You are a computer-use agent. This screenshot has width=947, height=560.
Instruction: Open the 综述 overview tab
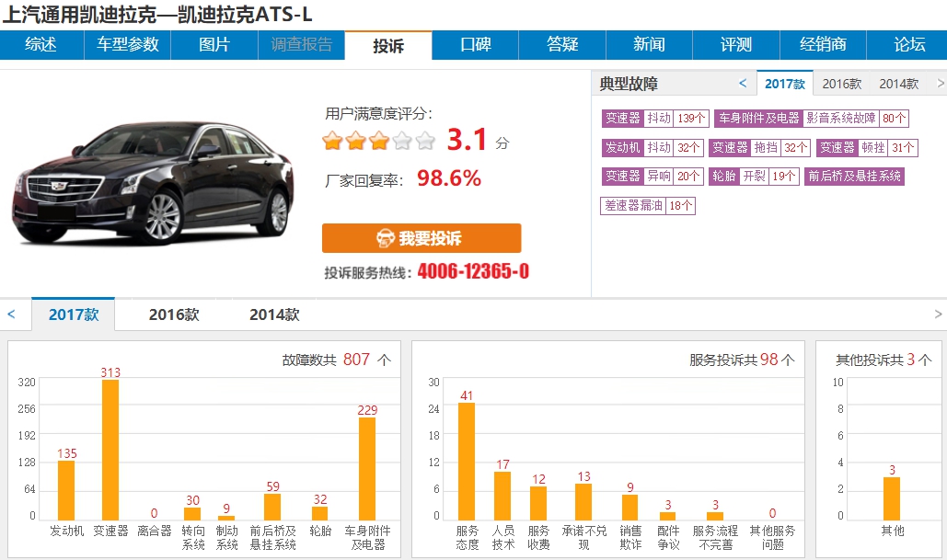pyautogui.click(x=41, y=45)
